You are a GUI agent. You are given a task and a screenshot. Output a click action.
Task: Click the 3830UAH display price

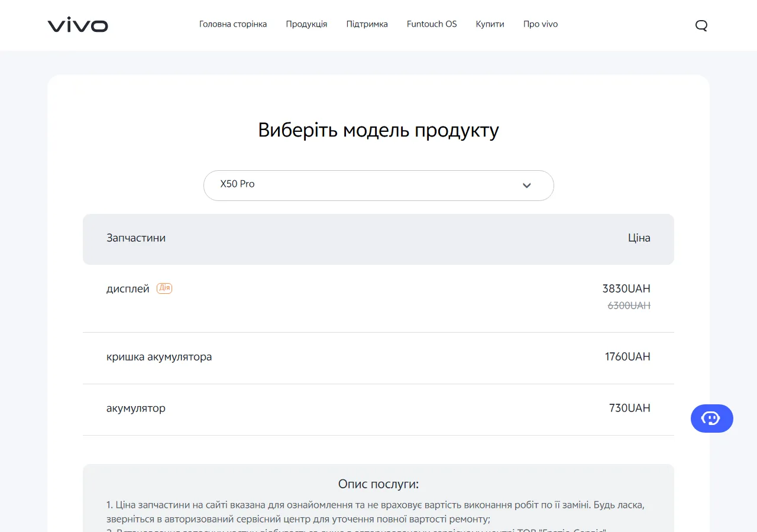[x=626, y=288]
